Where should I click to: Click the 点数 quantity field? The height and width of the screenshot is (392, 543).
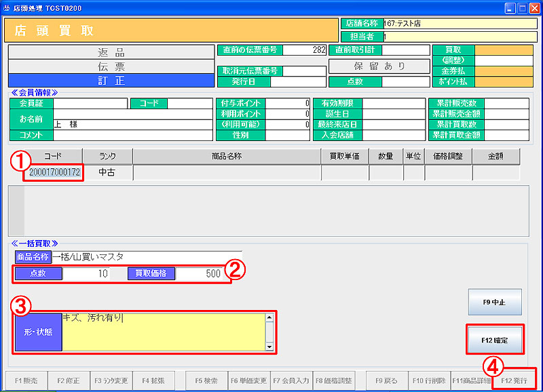coord(86,273)
